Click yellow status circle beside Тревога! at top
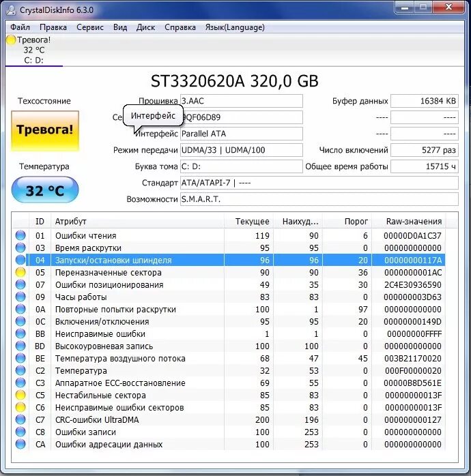This screenshot has height=476, width=471. 11,40
